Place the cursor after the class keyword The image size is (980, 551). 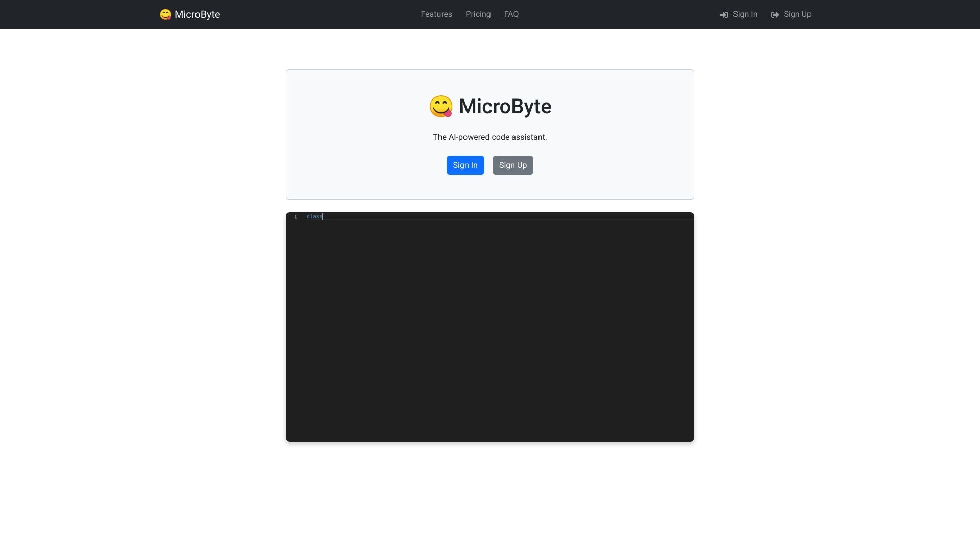point(322,216)
